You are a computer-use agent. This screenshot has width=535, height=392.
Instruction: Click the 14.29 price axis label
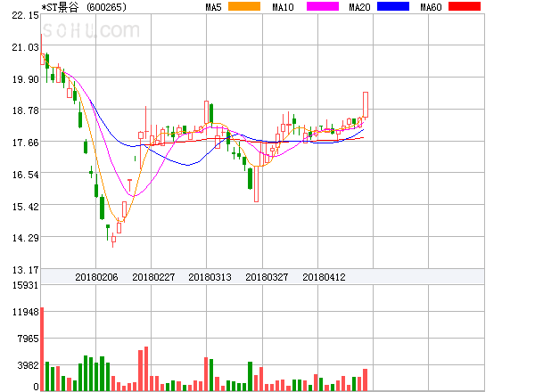25,238
